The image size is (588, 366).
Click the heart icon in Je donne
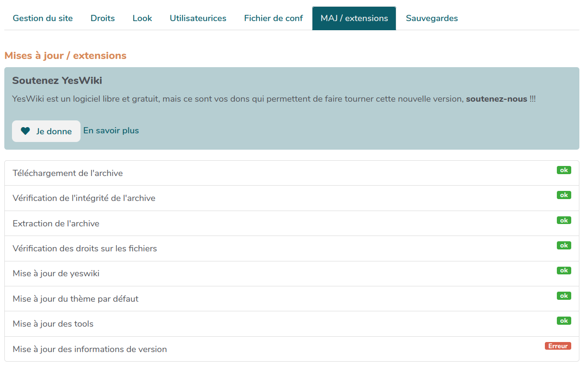[25, 131]
